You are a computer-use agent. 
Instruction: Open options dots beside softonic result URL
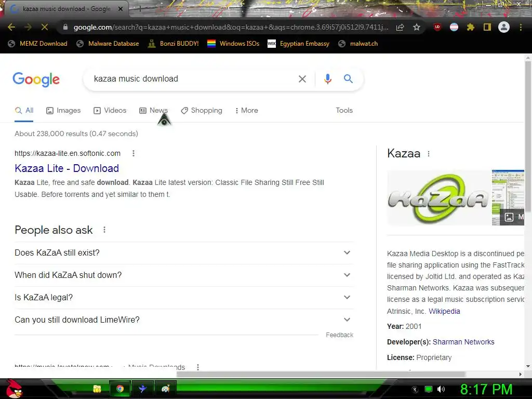coord(134,153)
